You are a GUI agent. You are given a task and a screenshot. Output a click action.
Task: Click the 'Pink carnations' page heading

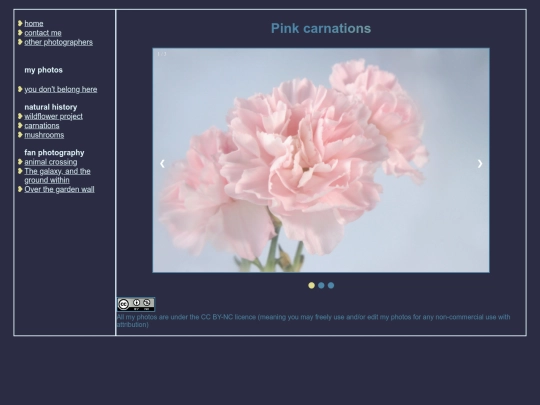point(321,28)
